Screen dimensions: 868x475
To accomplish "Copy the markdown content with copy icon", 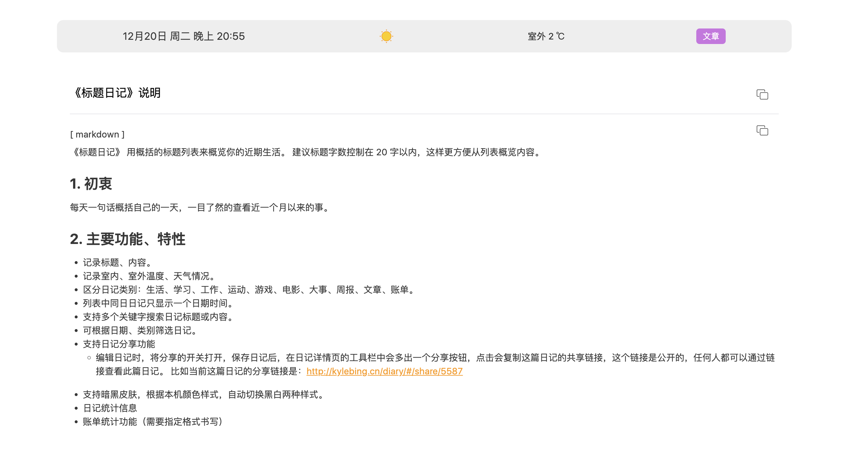I will click(762, 130).
